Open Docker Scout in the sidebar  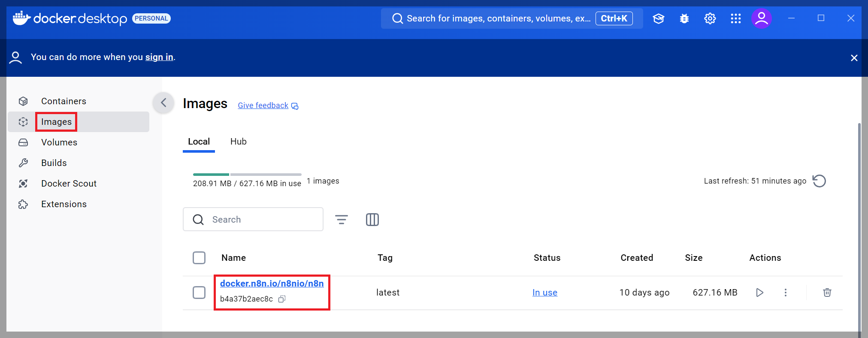coord(79,184)
